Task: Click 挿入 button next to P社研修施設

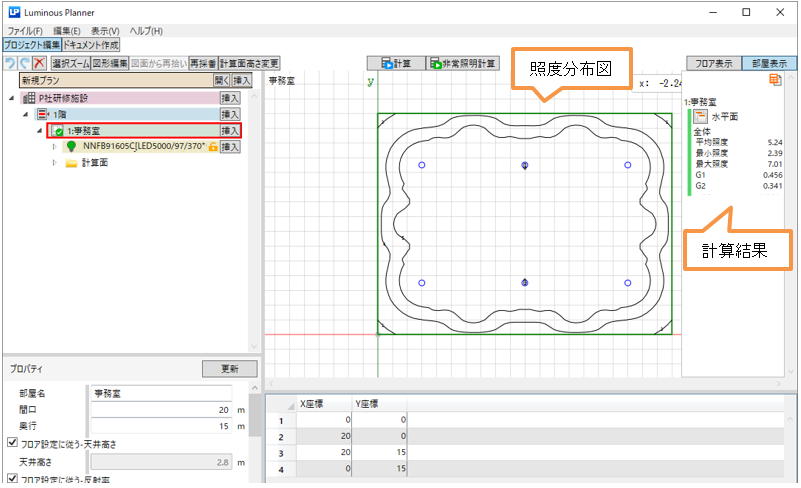Action: click(230, 98)
